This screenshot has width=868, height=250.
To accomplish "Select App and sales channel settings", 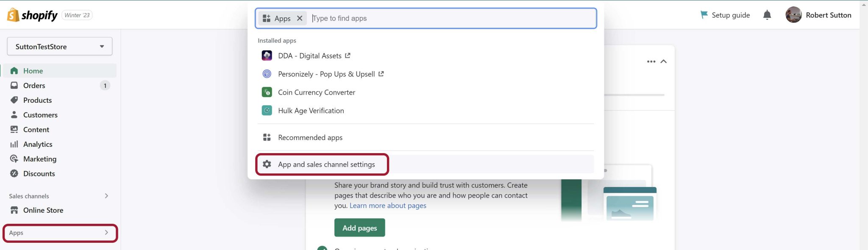I will pos(426,164).
